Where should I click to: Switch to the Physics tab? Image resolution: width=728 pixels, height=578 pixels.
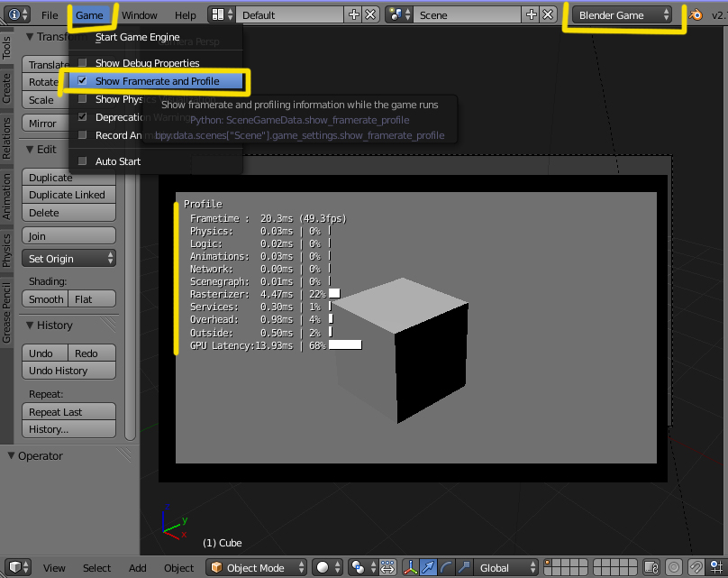click(x=6, y=250)
